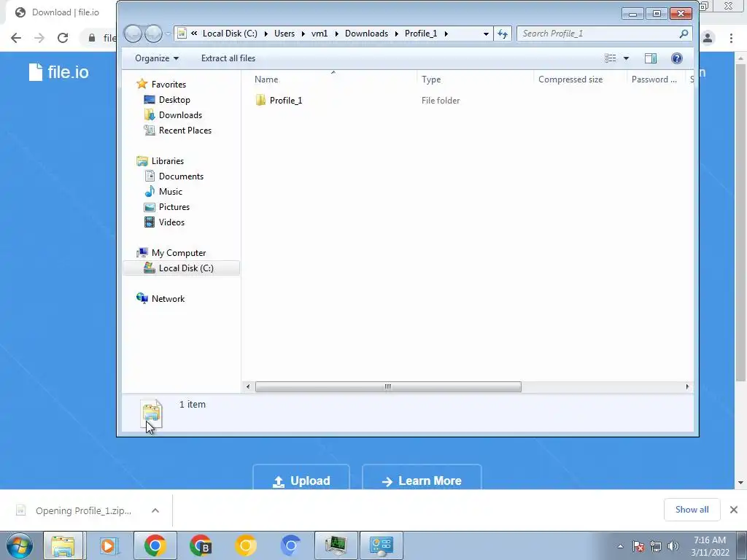The height and width of the screenshot is (560, 747).
Task: Select Downloads under Favorites
Action: pyautogui.click(x=180, y=114)
